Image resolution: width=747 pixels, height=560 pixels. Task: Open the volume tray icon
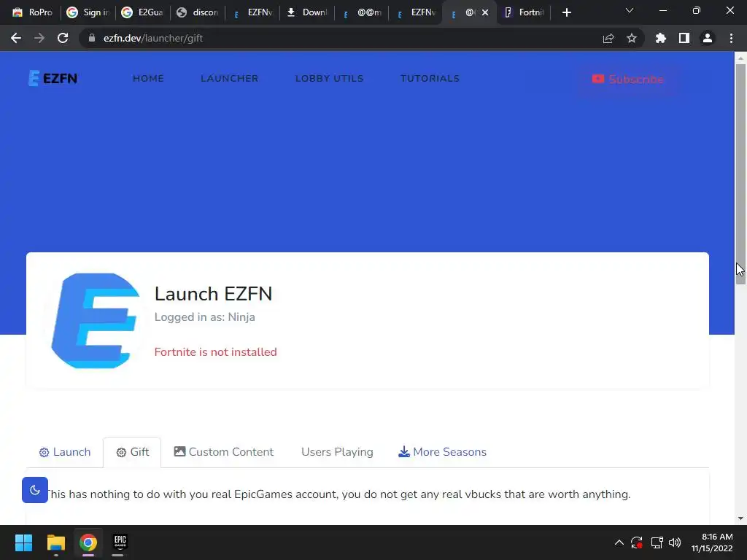[x=675, y=542]
